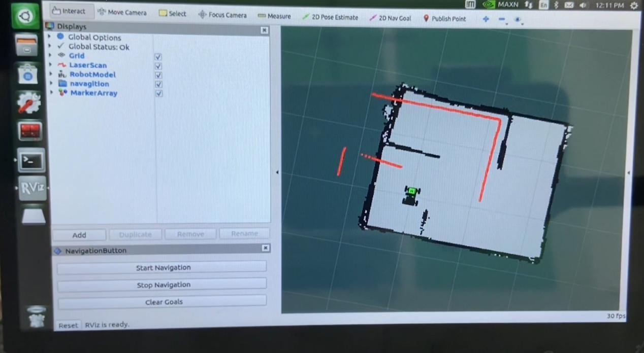Toggle the navagition display checkbox

coord(158,84)
